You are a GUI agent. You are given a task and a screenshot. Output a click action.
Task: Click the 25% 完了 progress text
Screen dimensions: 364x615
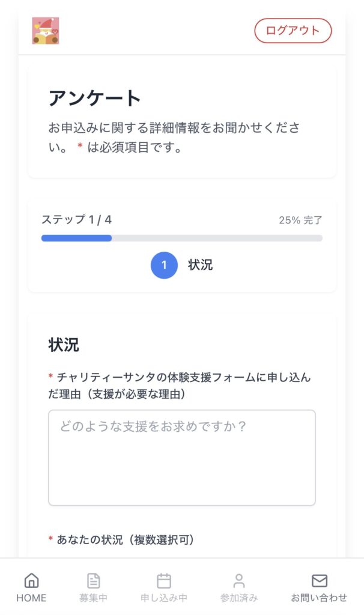point(300,220)
